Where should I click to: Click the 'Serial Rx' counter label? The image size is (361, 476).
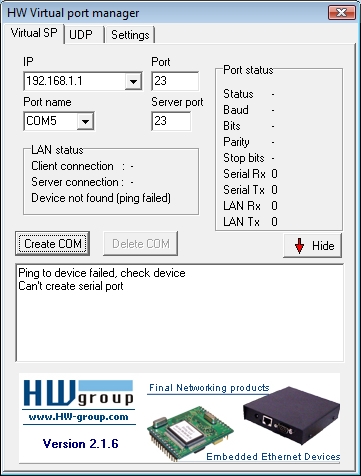click(244, 174)
